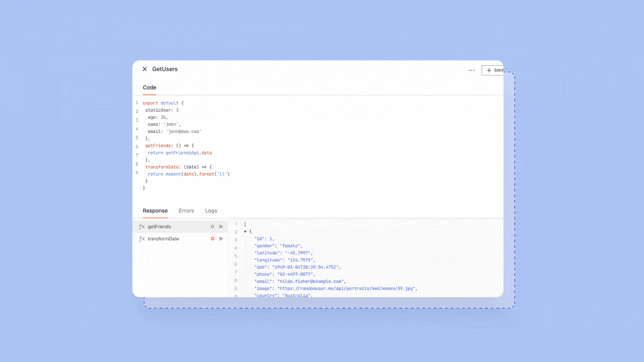The image size is (644, 362).
Task: Run the transformDate function
Action: point(221,239)
